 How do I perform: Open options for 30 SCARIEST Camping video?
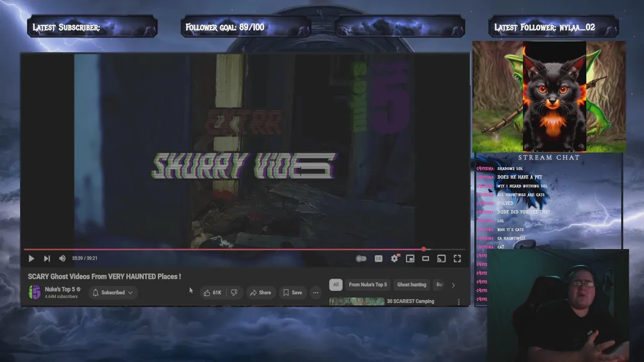tap(458, 302)
